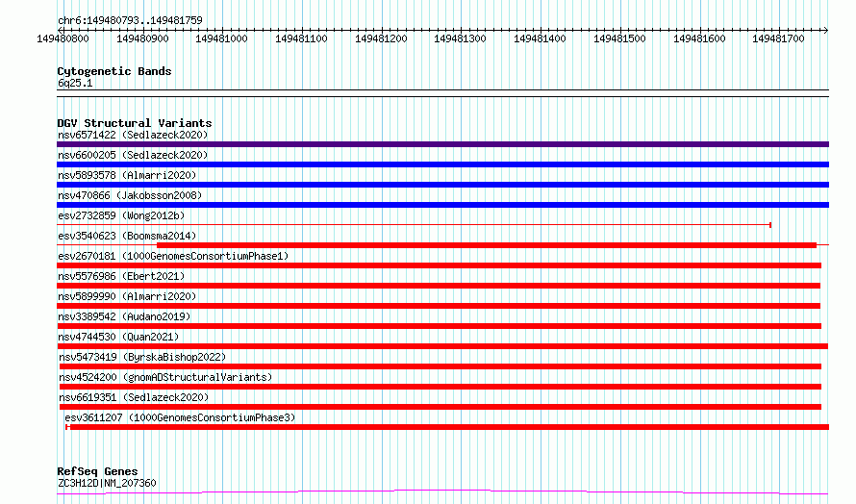Screen dimensions: 856x504
Task: Click the 6q25.1 cytogenetic band bar
Action: coord(442,93)
